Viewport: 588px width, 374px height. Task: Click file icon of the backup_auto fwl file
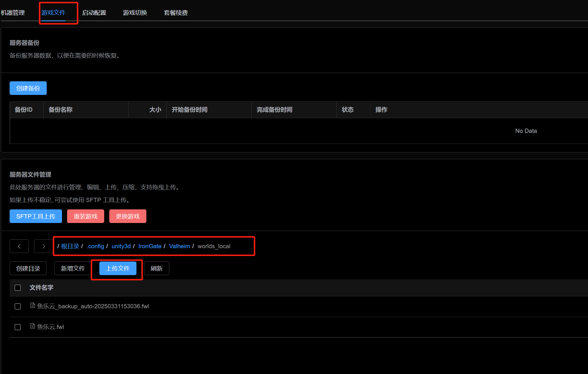tap(33, 306)
